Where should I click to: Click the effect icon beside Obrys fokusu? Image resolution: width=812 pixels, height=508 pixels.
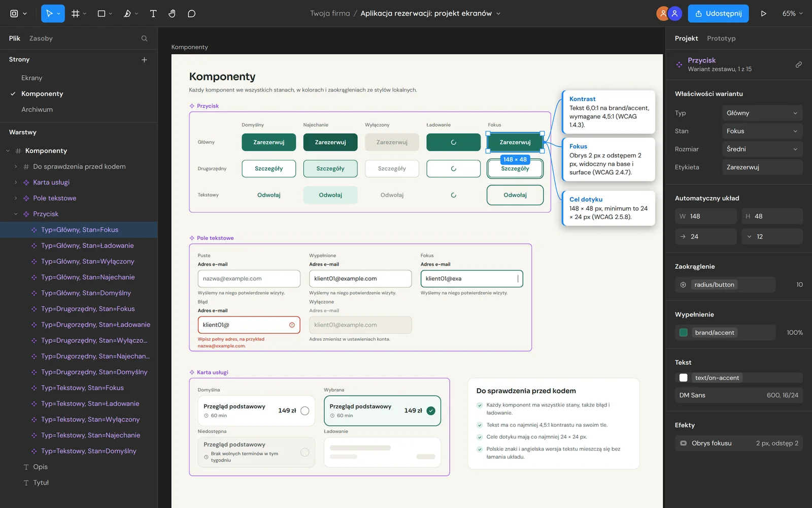[x=683, y=443]
